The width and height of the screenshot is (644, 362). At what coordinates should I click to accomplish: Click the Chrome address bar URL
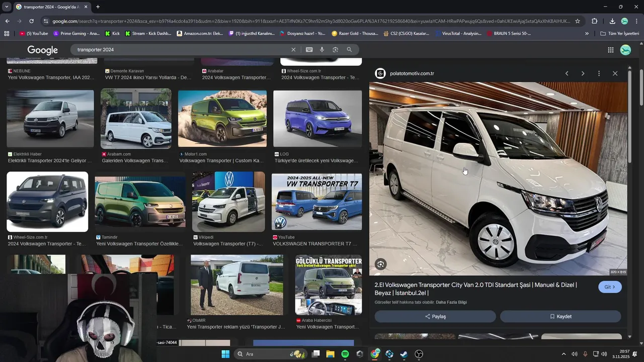pos(311,21)
